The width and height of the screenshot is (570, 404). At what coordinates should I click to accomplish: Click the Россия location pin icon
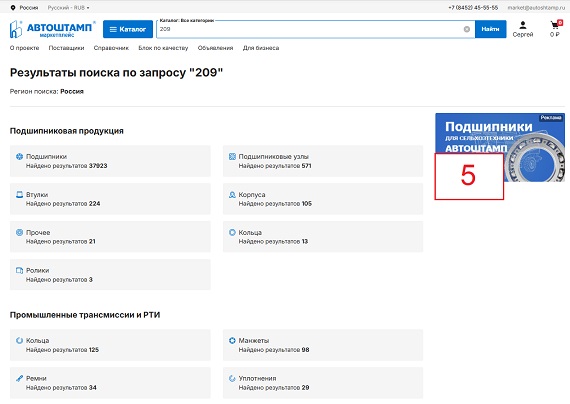point(13,8)
